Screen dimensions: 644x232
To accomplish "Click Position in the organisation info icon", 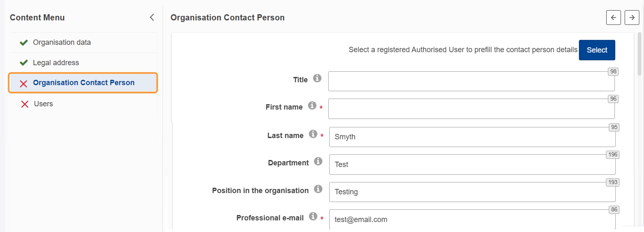I will [x=318, y=189].
